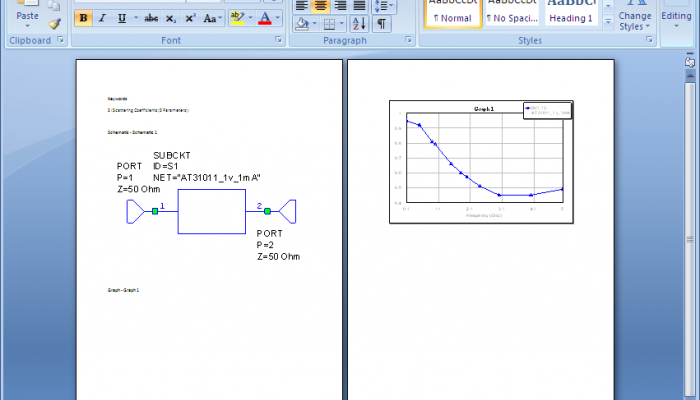Viewport: 700px width, 400px height.
Task: Open the underline style dropdown arrow
Action: pyautogui.click(x=134, y=18)
